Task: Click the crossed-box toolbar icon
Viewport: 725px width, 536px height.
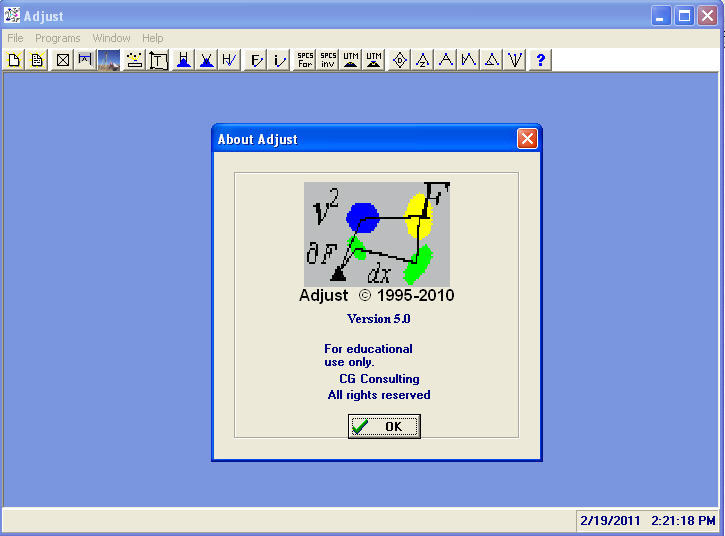Action: point(62,60)
